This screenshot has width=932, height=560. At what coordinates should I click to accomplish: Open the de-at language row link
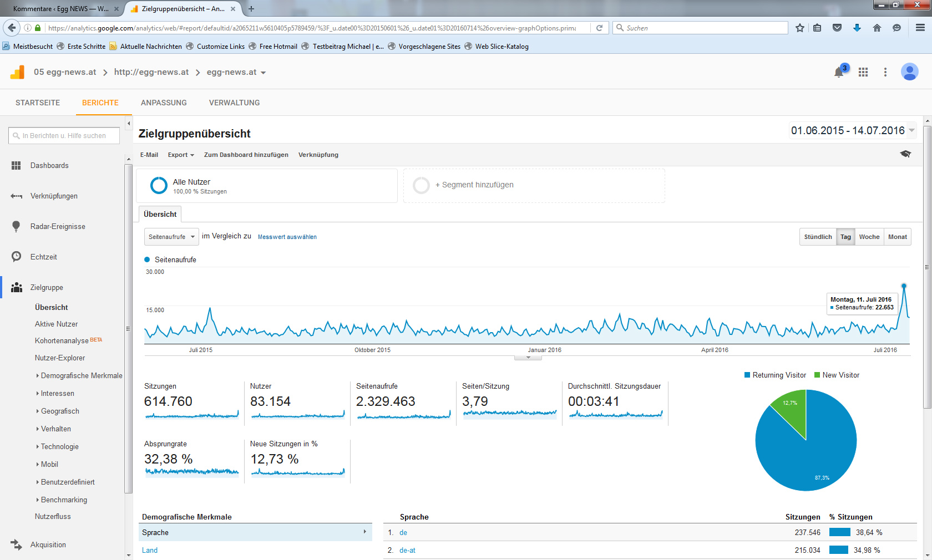tap(407, 550)
